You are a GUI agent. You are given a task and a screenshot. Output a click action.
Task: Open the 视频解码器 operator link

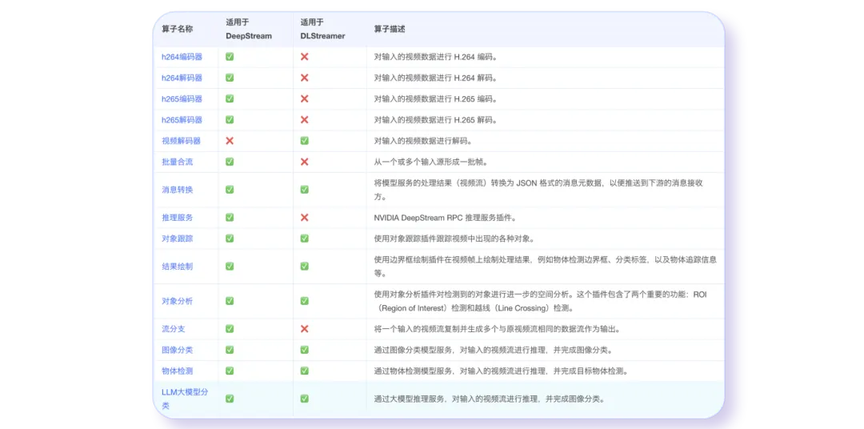pos(181,141)
